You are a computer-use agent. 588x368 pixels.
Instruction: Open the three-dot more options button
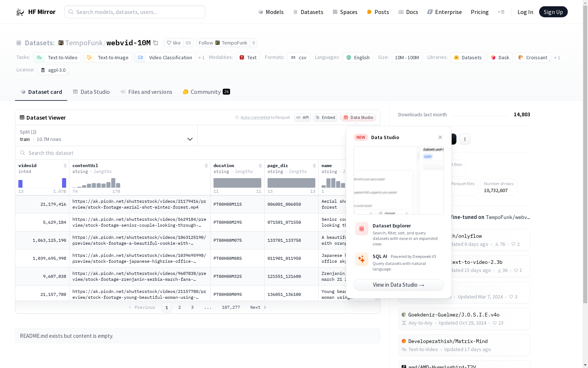pos(465,139)
